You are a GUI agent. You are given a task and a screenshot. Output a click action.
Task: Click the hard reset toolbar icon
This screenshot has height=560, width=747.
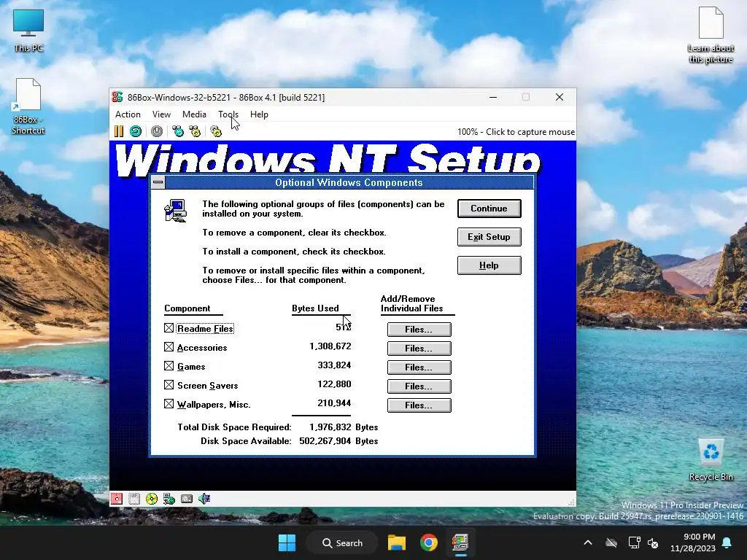[135, 131]
